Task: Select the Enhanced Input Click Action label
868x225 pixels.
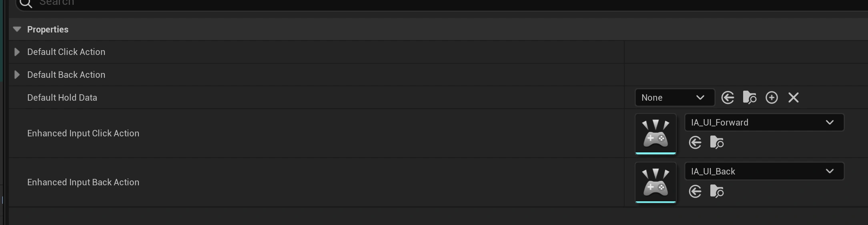Action: (x=83, y=133)
